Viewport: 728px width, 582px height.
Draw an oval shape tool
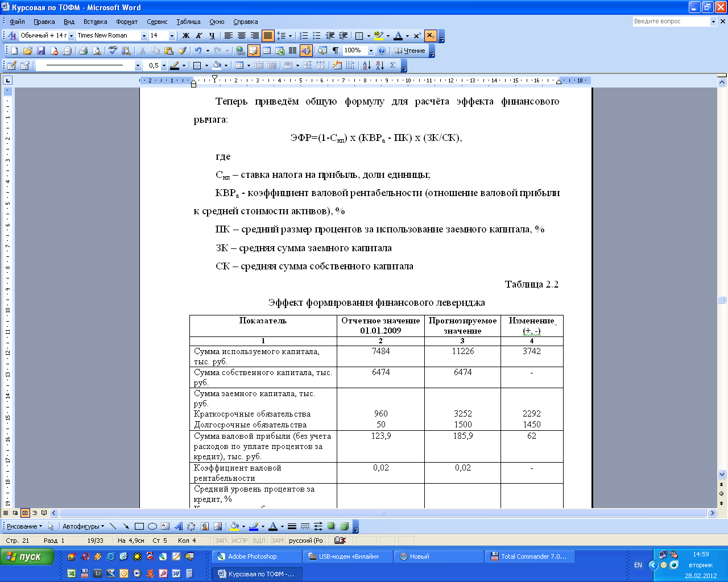152,526
